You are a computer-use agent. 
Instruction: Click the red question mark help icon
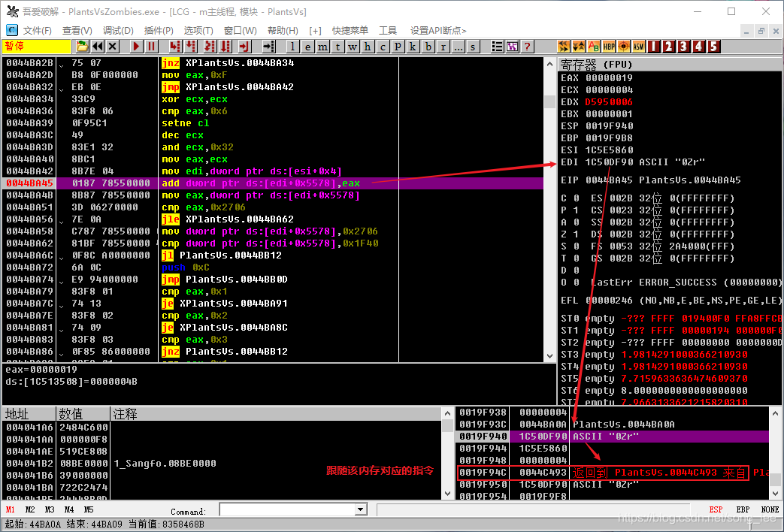527,47
